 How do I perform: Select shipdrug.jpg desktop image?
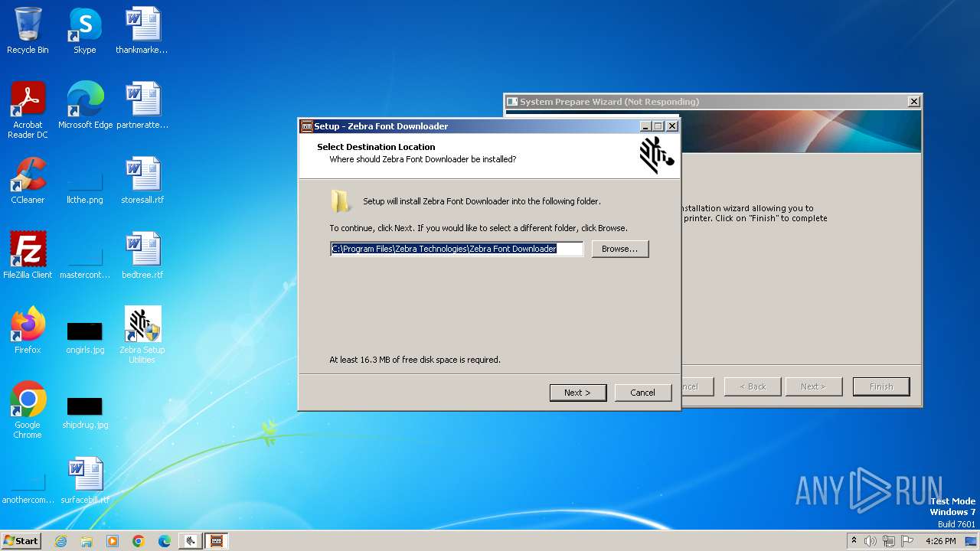coord(85,412)
